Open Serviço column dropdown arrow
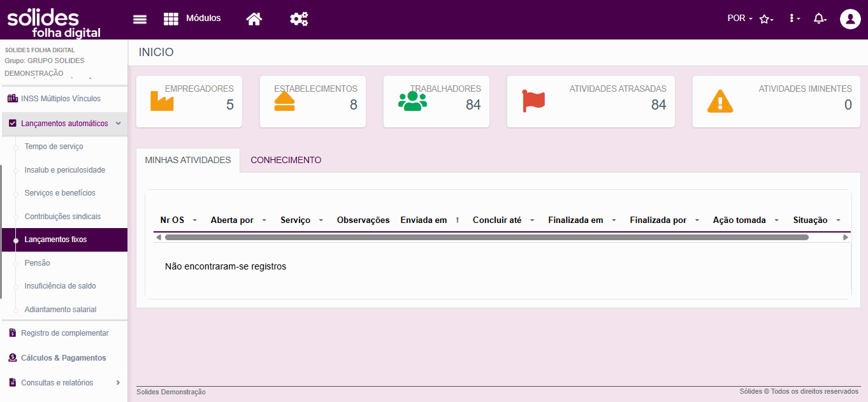This screenshot has height=402, width=868. [321, 220]
